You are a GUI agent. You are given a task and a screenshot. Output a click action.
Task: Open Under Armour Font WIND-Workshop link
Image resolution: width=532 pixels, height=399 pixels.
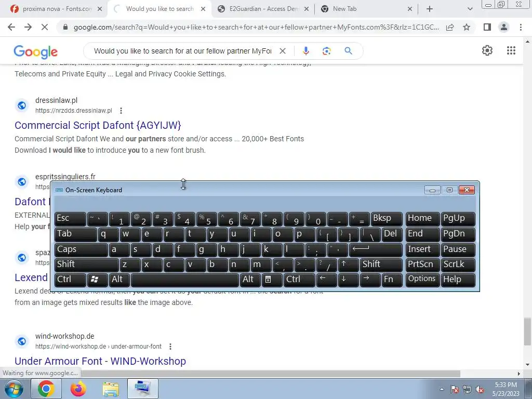click(100, 361)
